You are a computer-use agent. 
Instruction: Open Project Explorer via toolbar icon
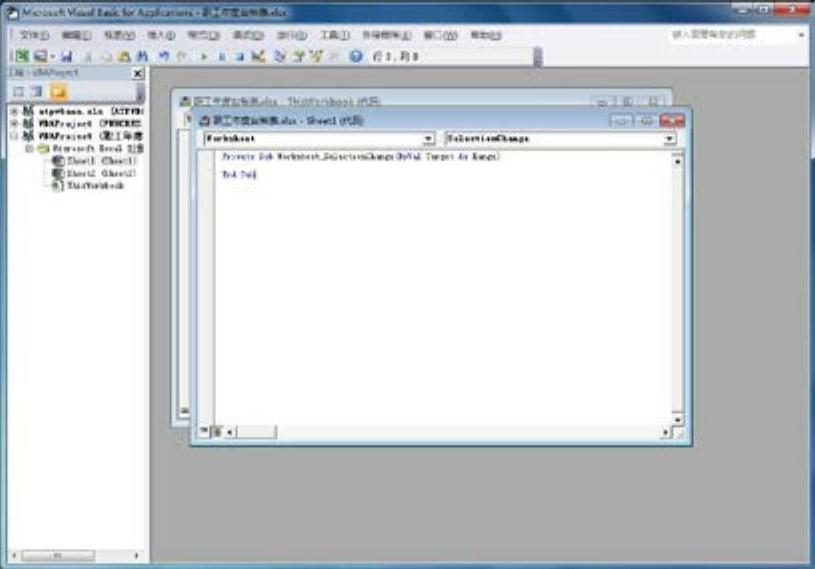point(280,56)
